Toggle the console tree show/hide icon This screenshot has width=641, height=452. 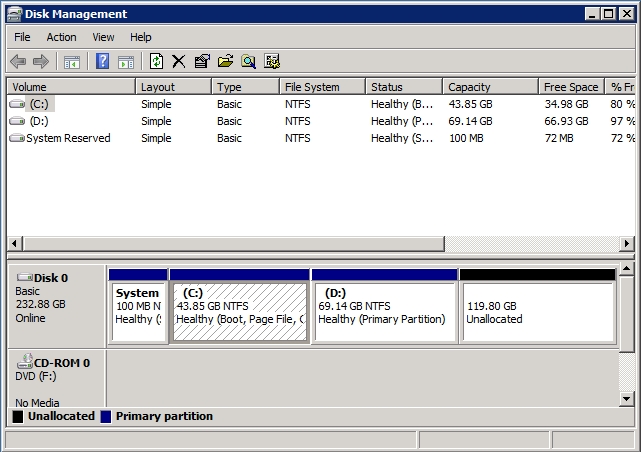[72, 62]
